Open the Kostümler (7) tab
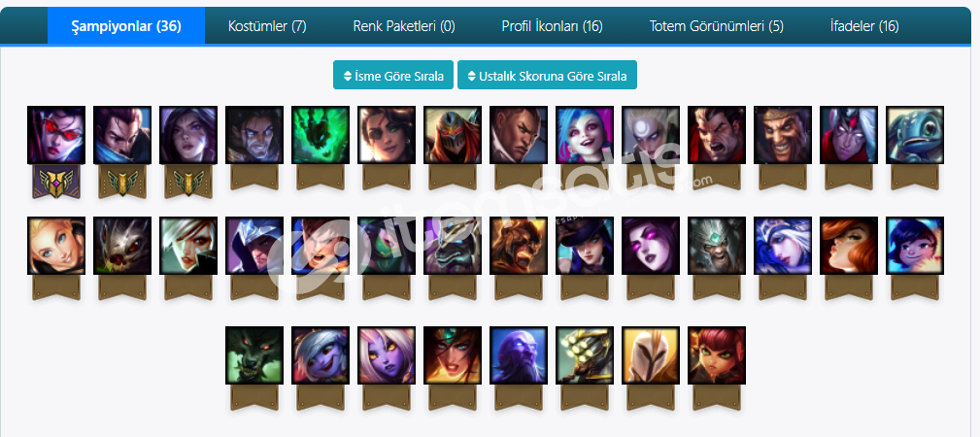The image size is (980, 437). (267, 25)
